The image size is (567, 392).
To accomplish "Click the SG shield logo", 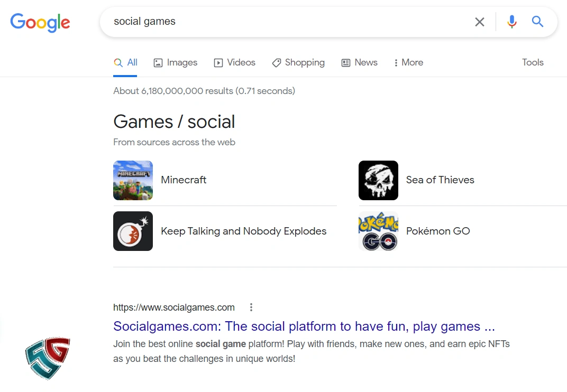I will (x=48, y=358).
